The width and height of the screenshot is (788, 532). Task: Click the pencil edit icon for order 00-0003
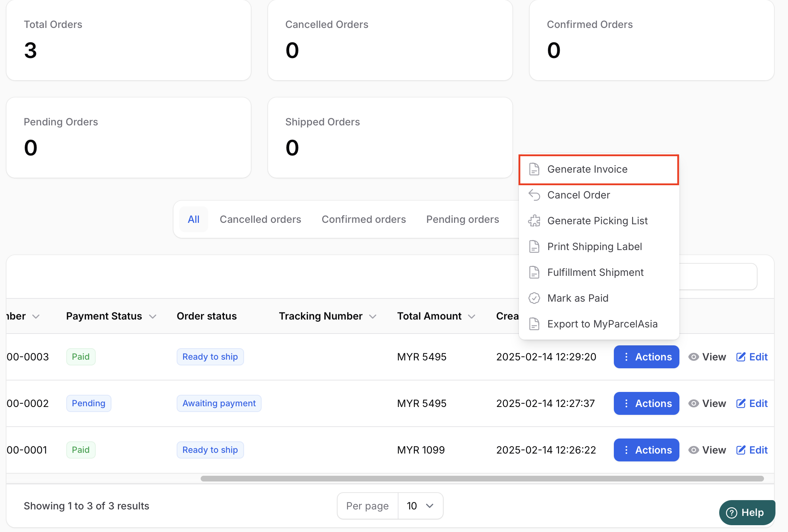(x=741, y=357)
